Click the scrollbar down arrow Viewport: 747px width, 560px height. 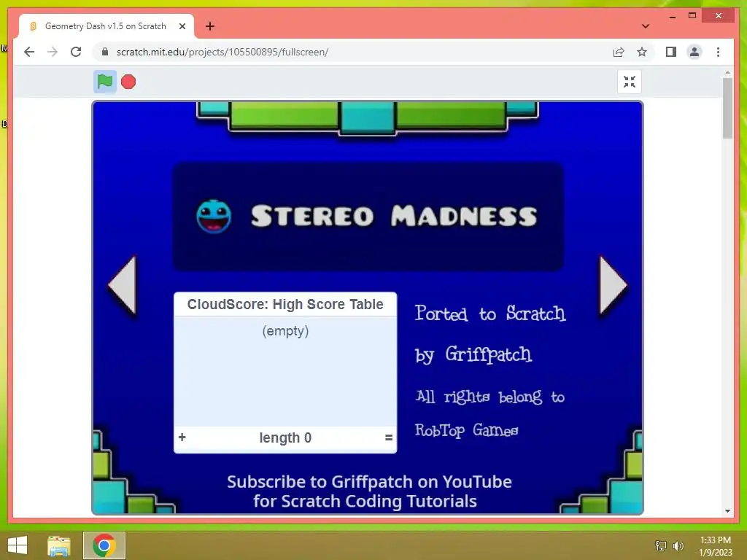pos(727,511)
